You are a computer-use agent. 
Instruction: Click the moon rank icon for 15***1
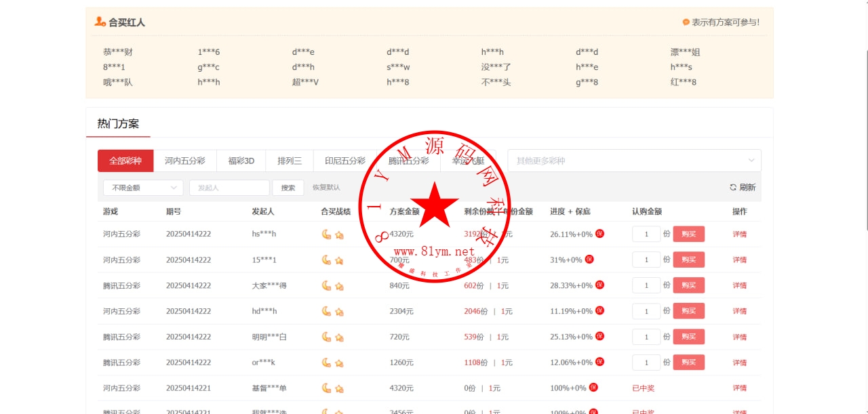coord(326,260)
